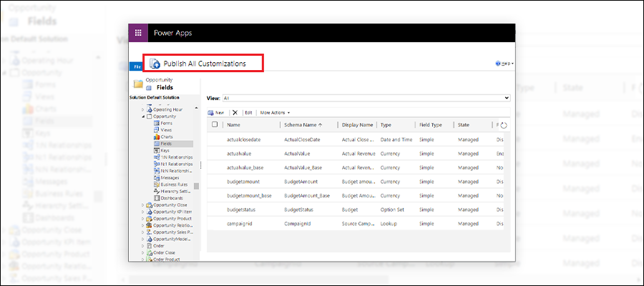Collapse the Opportunity tree node

click(x=143, y=117)
